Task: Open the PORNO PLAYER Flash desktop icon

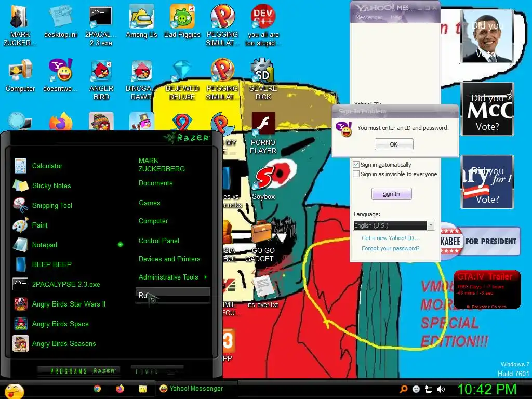Action: (x=263, y=134)
